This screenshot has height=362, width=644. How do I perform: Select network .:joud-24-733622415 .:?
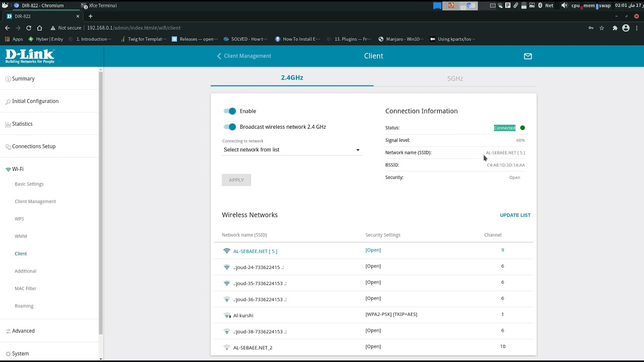click(x=373, y=267)
